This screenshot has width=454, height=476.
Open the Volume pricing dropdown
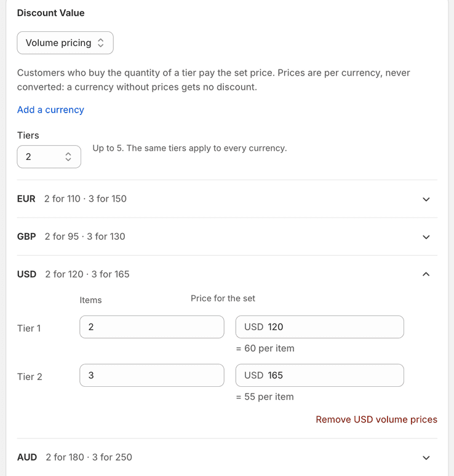(65, 43)
